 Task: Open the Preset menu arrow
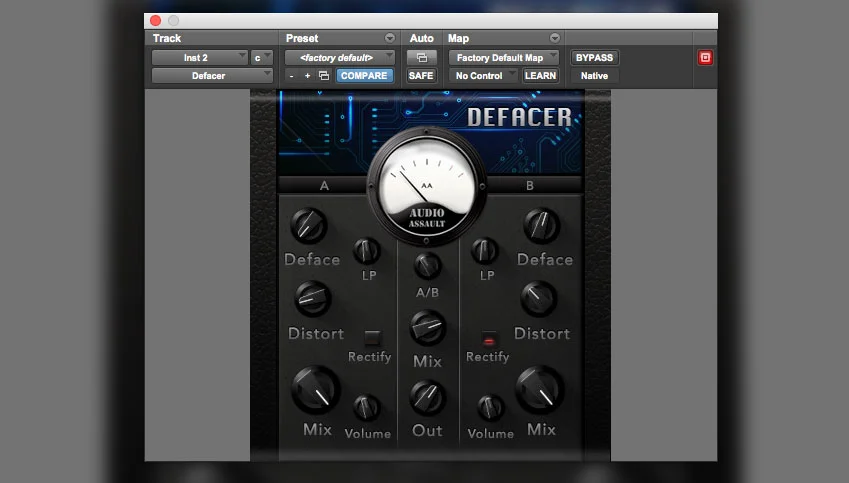point(390,38)
